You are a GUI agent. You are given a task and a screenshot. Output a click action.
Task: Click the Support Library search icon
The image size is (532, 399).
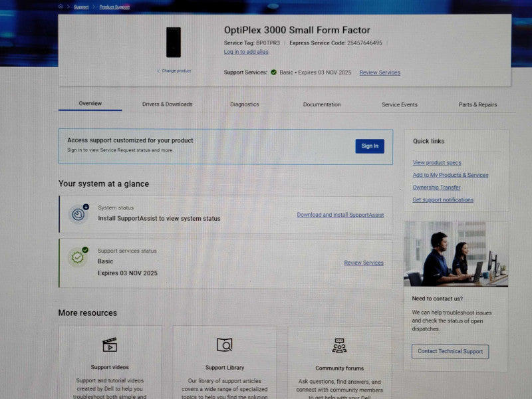click(x=224, y=345)
